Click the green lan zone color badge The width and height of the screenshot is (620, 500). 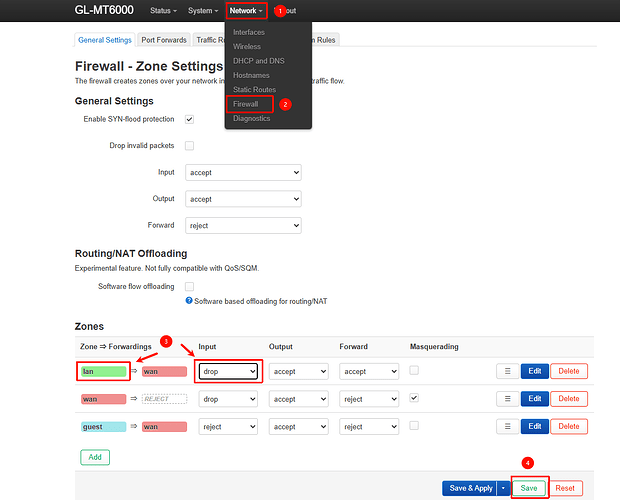(104, 371)
